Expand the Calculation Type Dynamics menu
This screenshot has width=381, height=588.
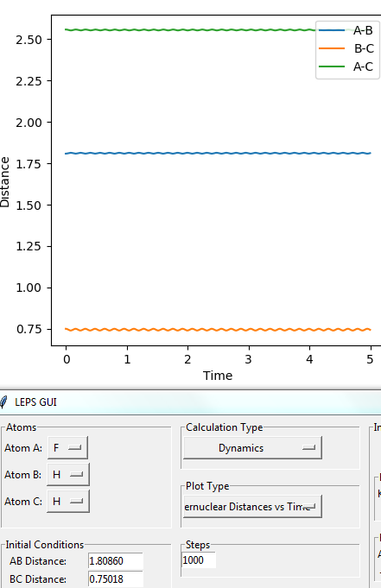tap(252, 448)
